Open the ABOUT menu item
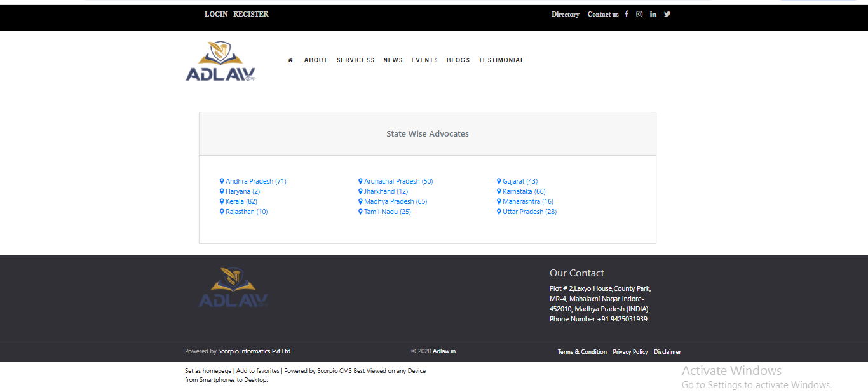This screenshot has width=868, height=392. [316, 60]
